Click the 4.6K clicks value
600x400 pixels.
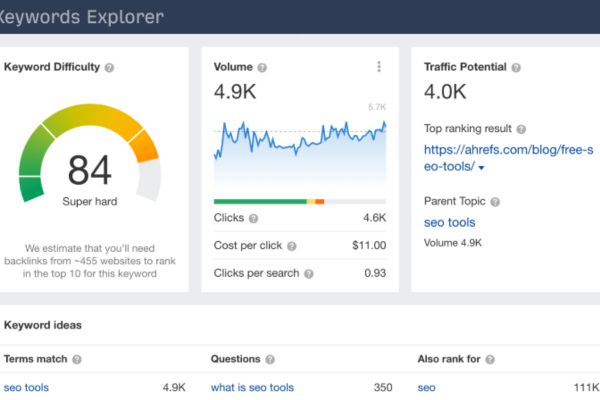(x=375, y=218)
